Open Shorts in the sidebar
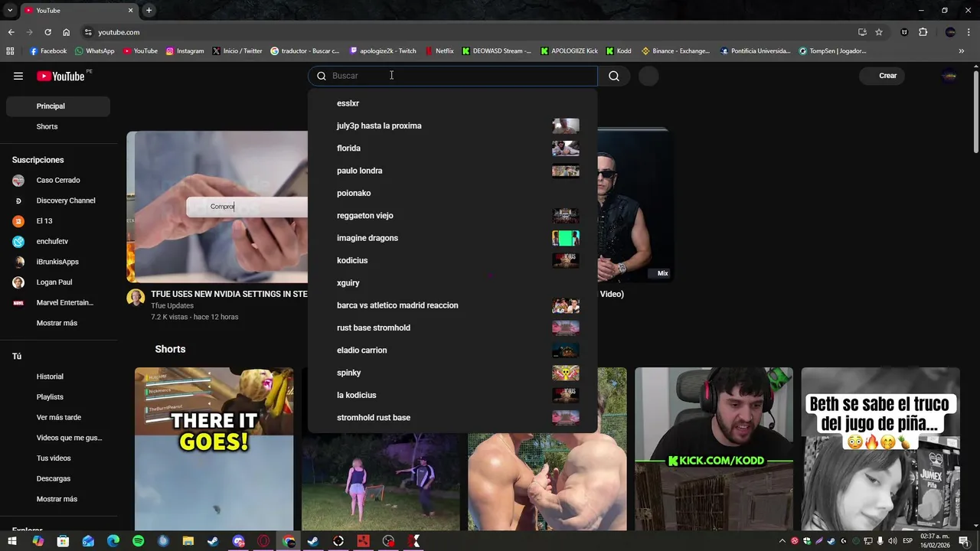This screenshot has width=980, height=551. (58, 126)
